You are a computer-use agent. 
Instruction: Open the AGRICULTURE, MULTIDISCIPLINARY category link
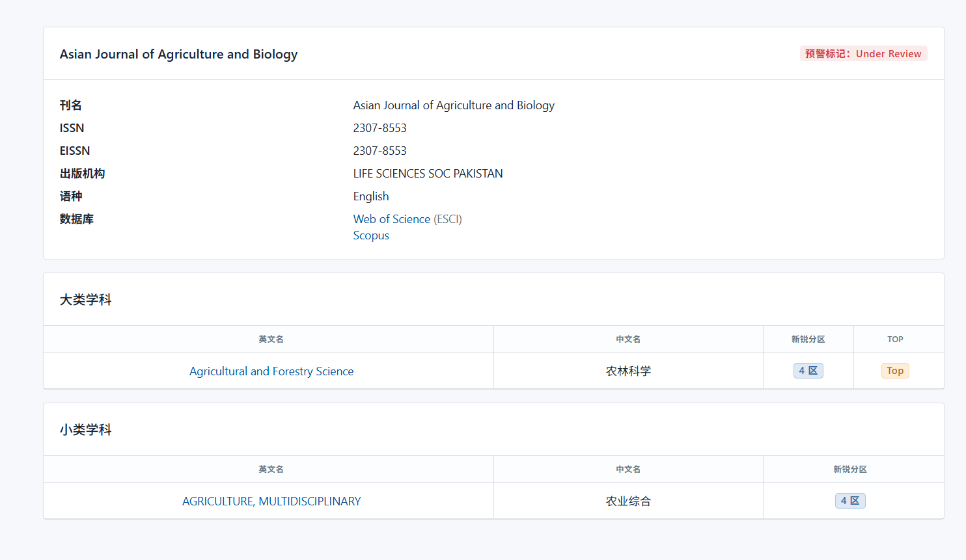pyautogui.click(x=271, y=501)
